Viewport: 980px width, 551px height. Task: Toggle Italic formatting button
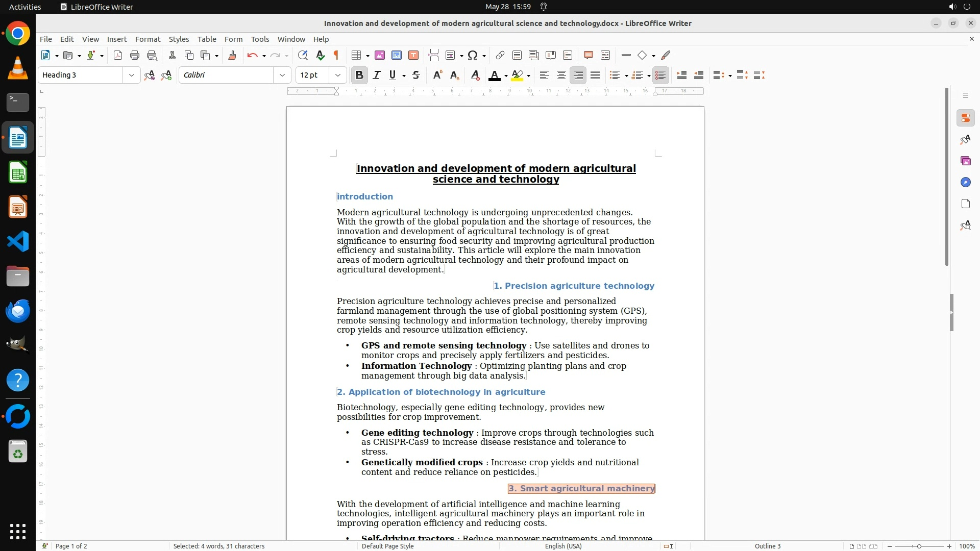[x=377, y=75]
